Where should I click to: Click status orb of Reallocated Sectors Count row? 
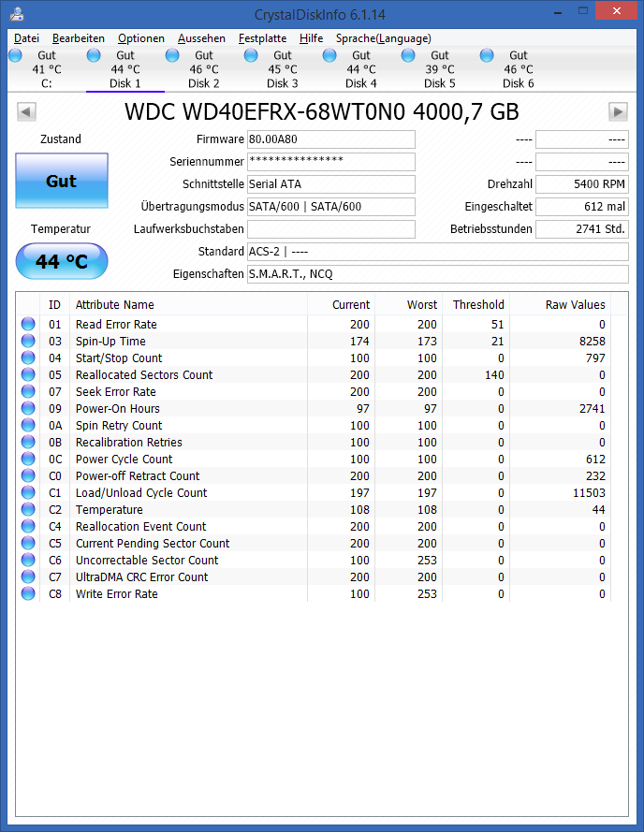tap(28, 374)
